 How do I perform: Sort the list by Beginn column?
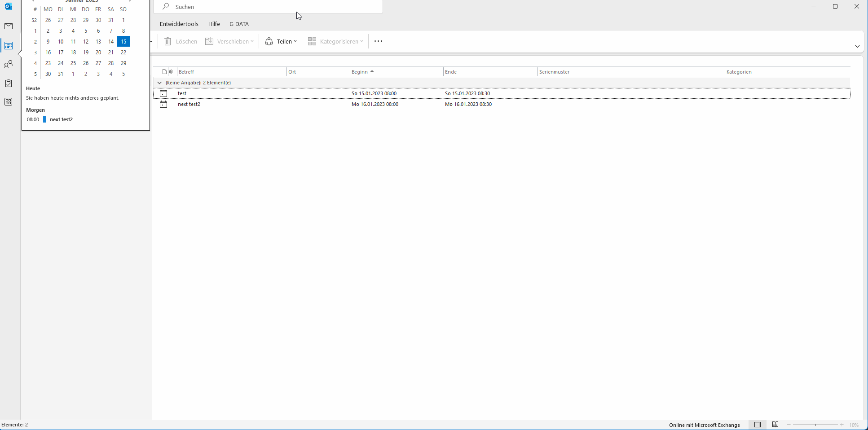click(360, 72)
